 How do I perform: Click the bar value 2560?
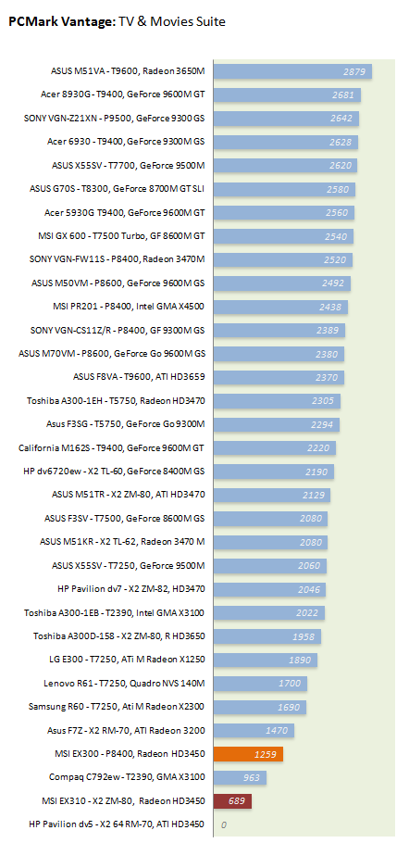pos(337,213)
